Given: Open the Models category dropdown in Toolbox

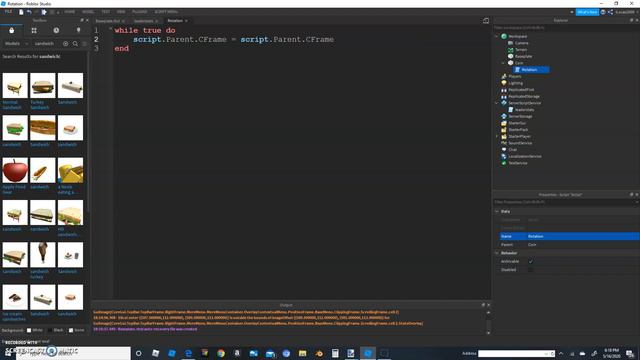Looking at the screenshot, I should point(16,43).
